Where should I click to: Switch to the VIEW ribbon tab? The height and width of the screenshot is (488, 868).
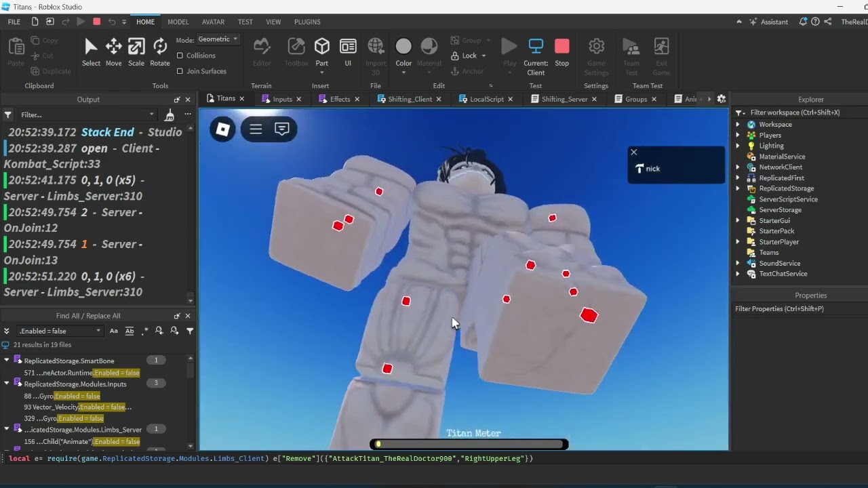tap(273, 22)
